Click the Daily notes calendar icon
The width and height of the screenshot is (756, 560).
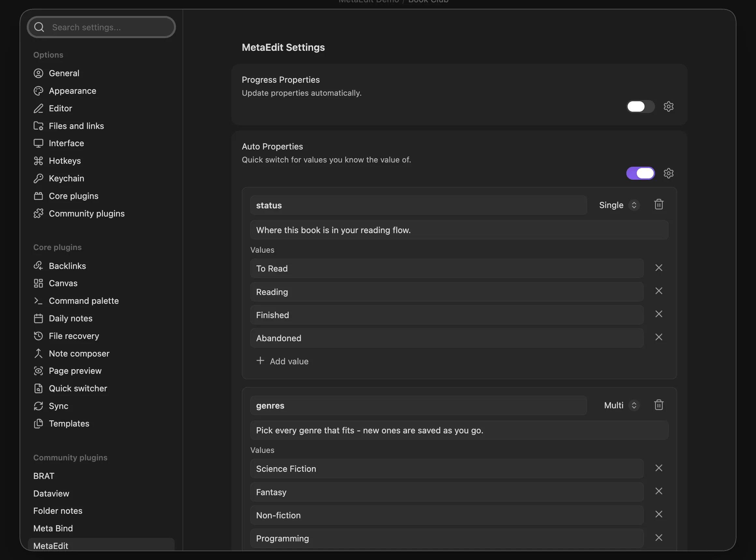click(38, 318)
